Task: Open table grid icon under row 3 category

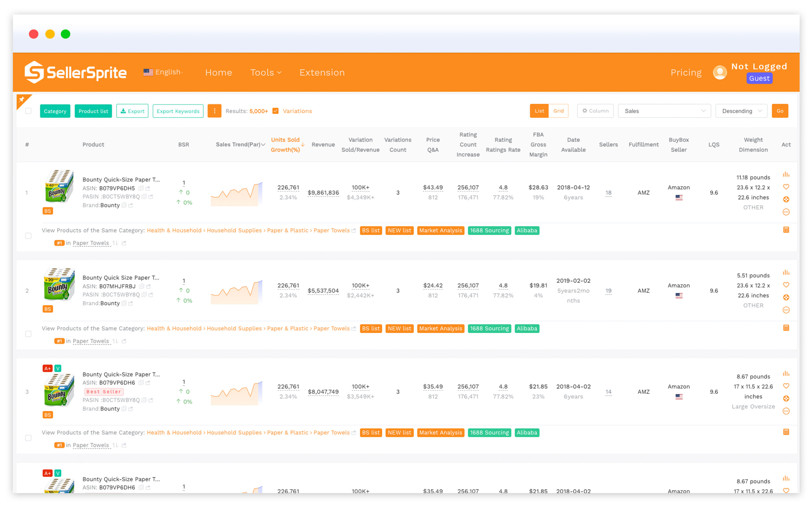Action: point(786,432)
